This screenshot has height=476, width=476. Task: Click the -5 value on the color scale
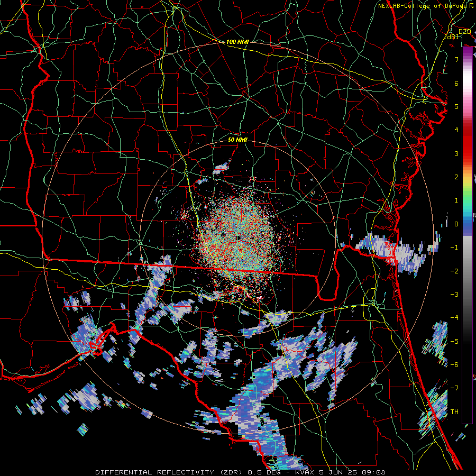click(x=454, y=342)
